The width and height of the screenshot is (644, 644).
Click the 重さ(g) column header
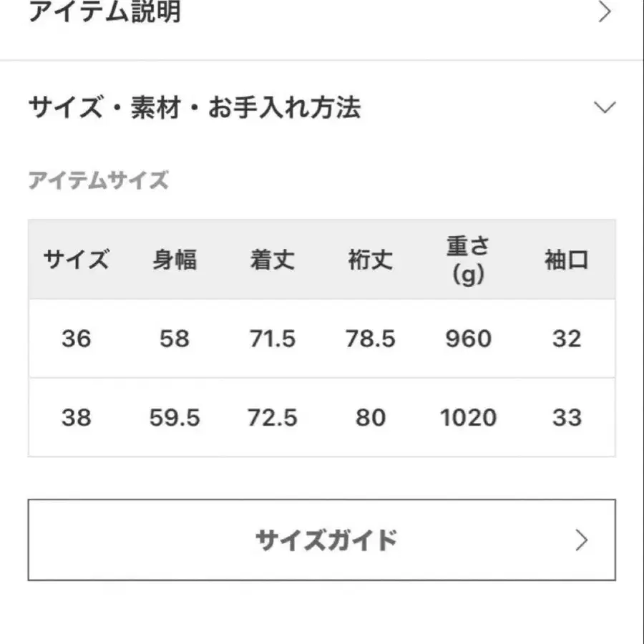coord(468,260)
